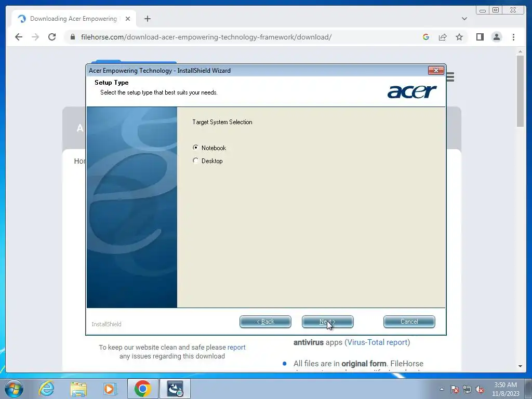Click scrollbar down arrow on page
The height and width of the screenshot is (399, 532).
point(520,366)
